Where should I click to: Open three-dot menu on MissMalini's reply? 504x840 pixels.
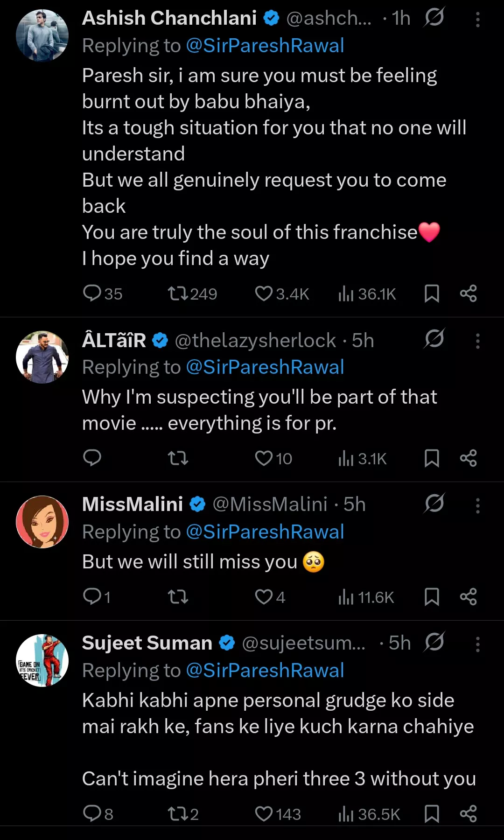tap(477, 505)
